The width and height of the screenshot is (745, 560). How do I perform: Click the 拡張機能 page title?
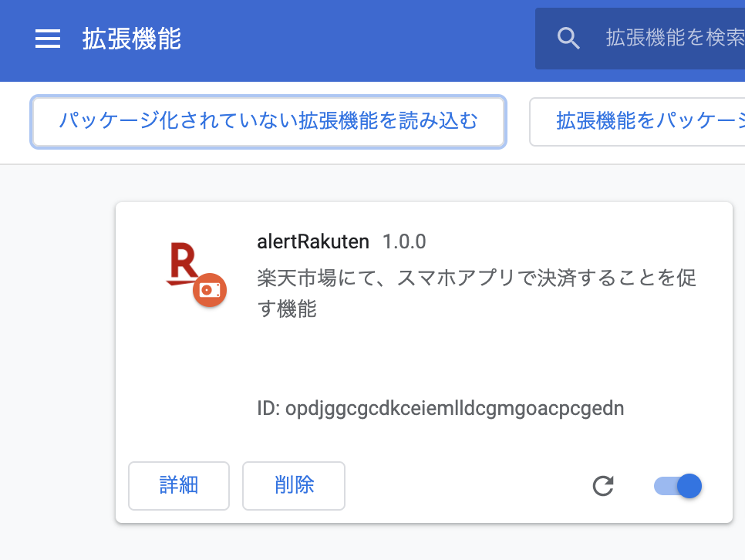click(x=132, y=39)
